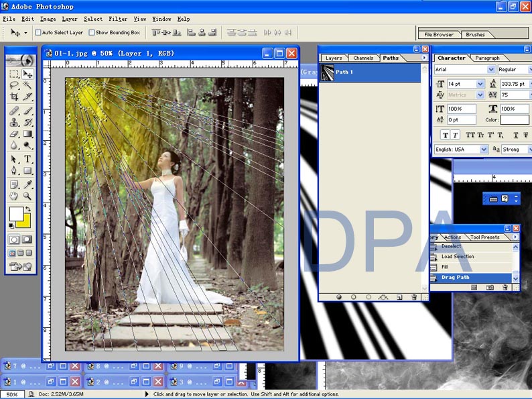
Task: Open the Paragraph tab
Action: pos(487,58)
